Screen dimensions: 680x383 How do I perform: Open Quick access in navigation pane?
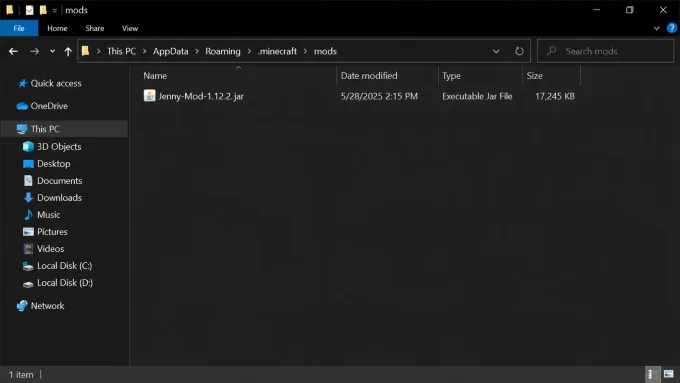[56, 83]
